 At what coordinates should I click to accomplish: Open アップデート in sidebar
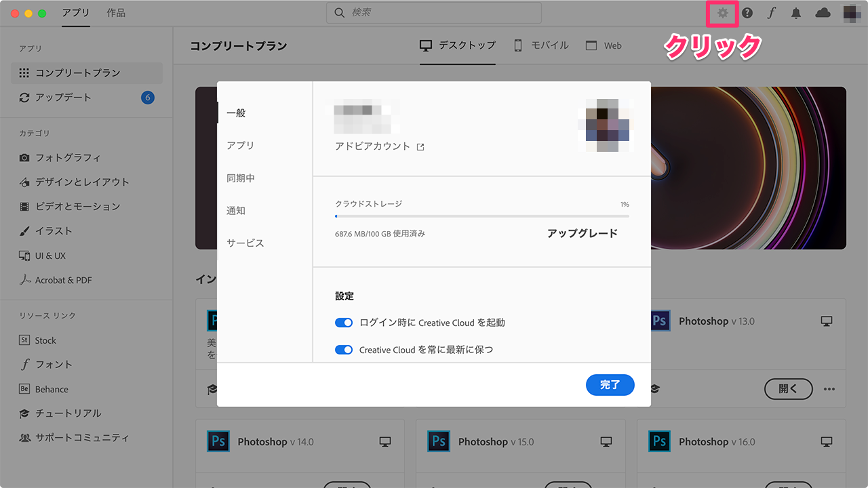87,98
